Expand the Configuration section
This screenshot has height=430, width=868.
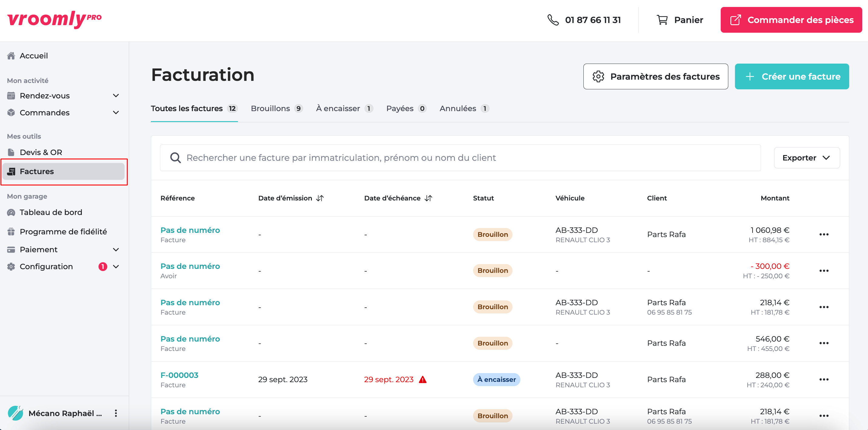[x=115, y=267]
